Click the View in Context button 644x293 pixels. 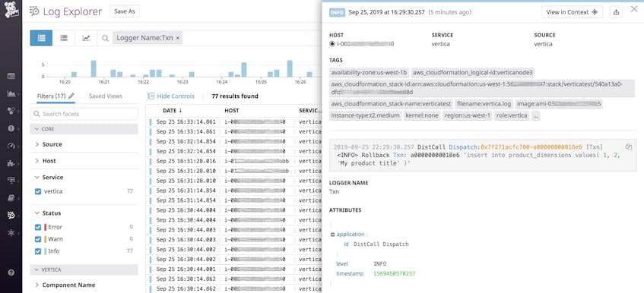[572, 12]
